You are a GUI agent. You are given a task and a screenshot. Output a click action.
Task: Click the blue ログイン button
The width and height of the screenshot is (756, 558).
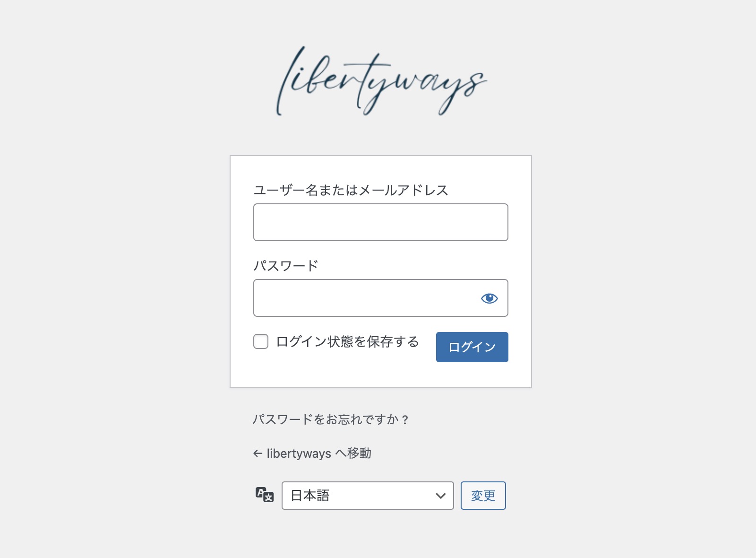472,347
